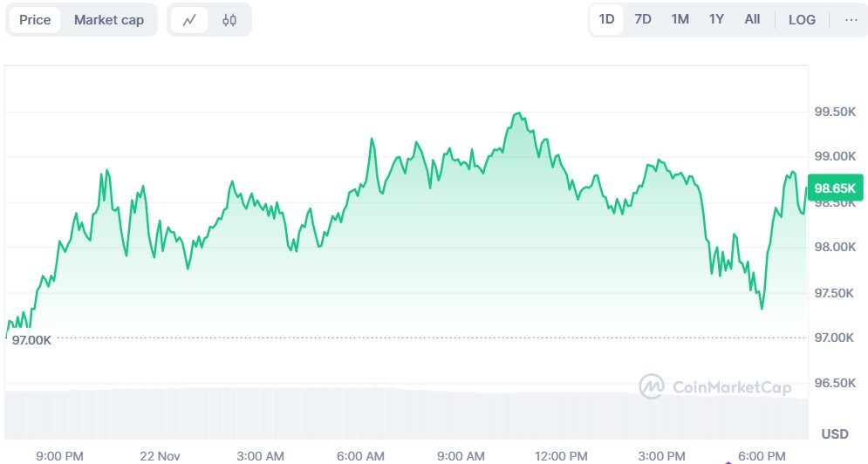868x464 pixels.
Task: Click the 97.00K baseline price label
Action: 32,339
